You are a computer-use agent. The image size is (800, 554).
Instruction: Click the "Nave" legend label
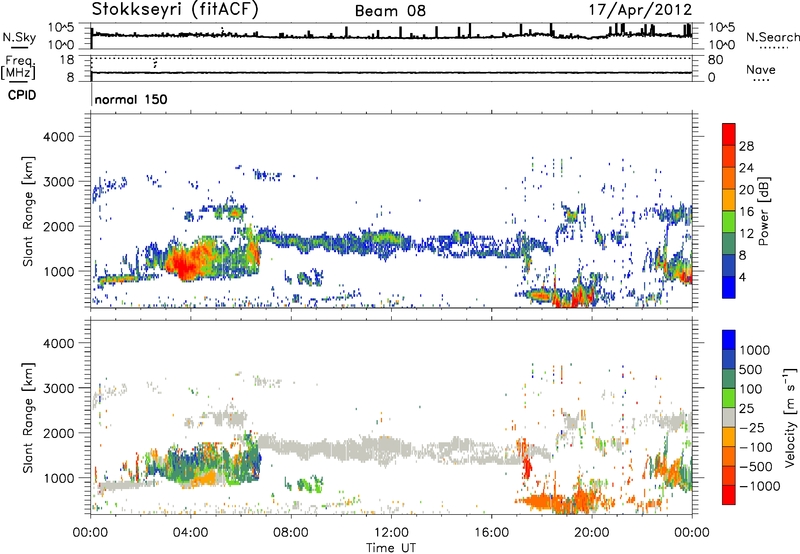(x=761, y=70)
